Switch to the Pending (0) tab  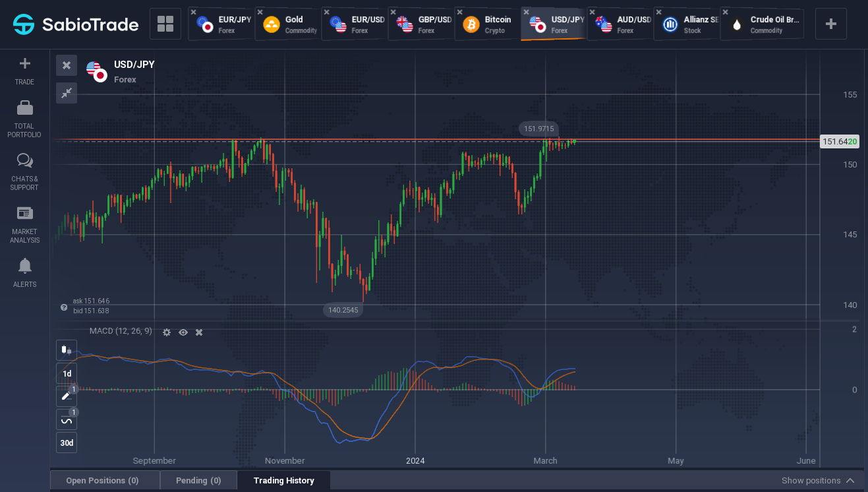198,481
